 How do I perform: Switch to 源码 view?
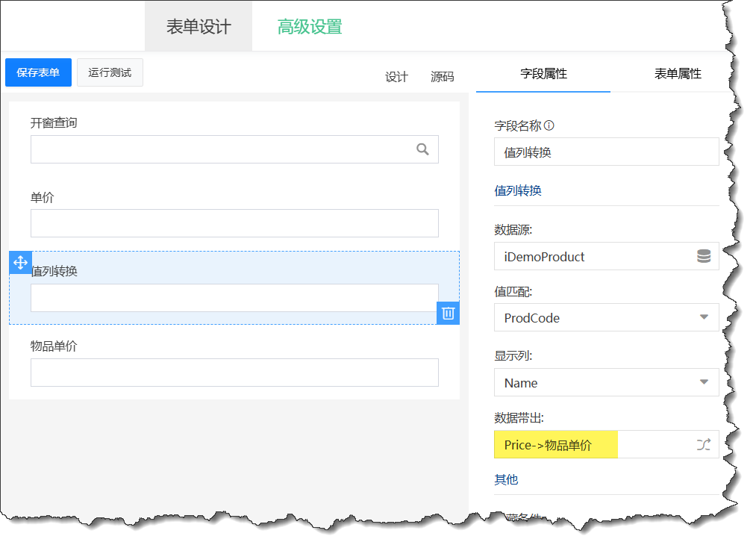(442, 77)
